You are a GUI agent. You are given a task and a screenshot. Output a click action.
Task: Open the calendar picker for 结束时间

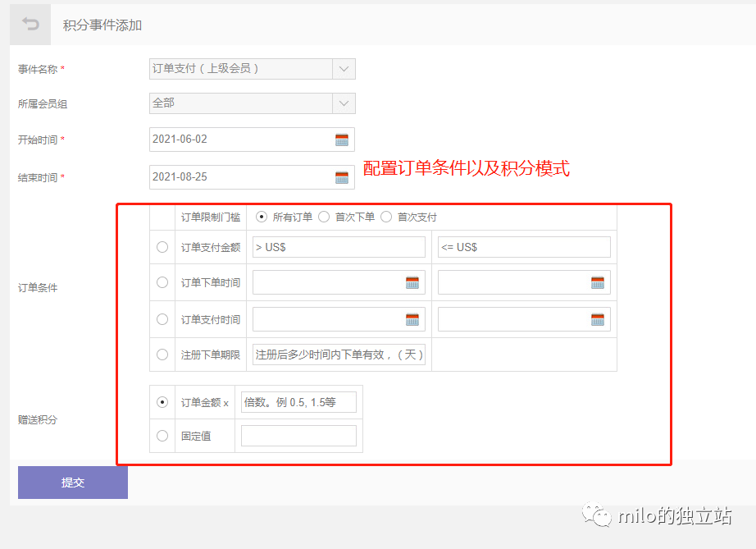(x=342, y=176)
